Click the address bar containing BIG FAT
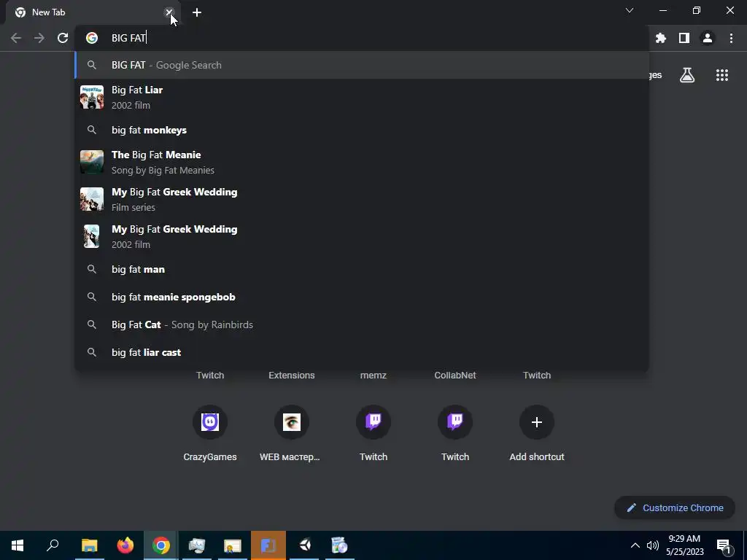 click(x=362, y=38)
